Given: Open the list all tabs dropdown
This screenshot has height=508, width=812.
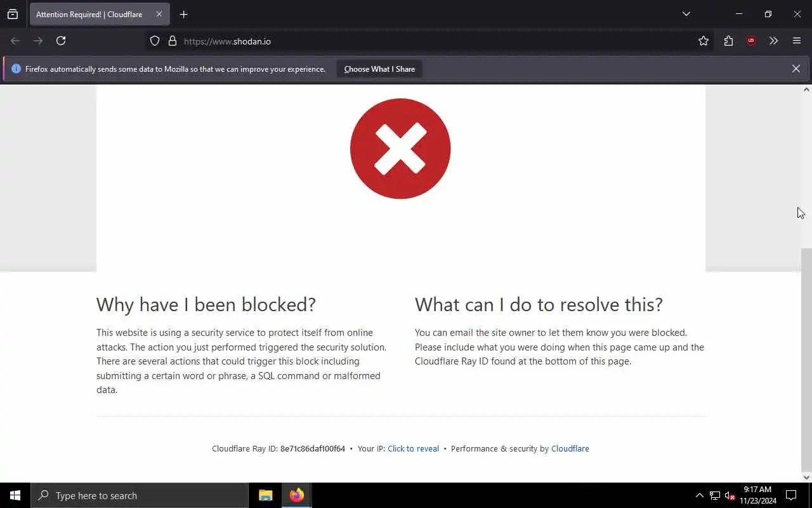Looking at the screenshot, I should (686, 14).
